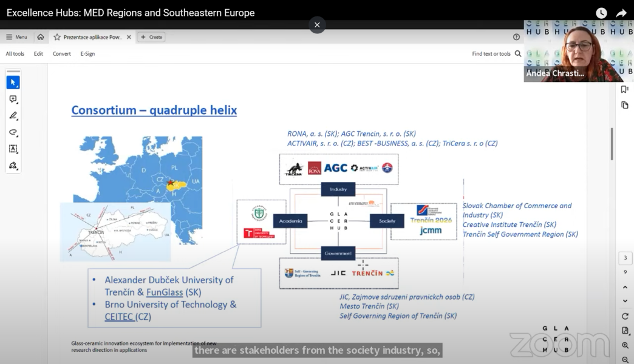
Task: Click the search magnifier icon
Action: (x=518, y=54)
